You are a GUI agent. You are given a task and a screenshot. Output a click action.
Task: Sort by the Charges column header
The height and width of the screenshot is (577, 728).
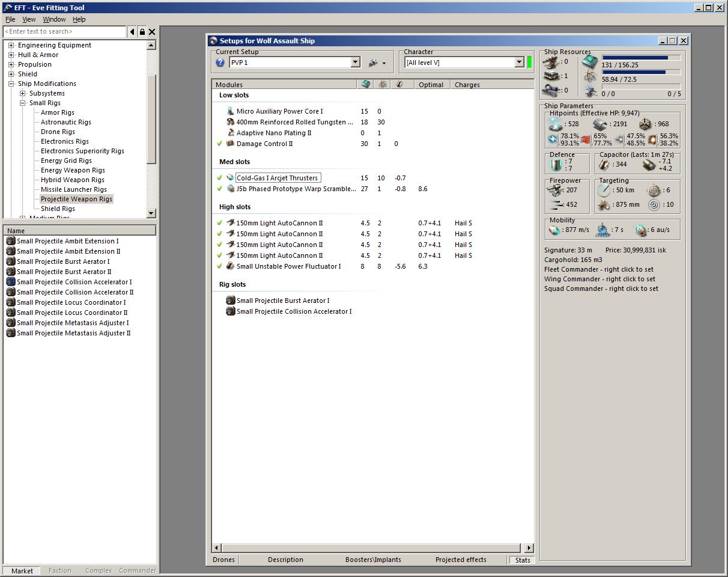tap(492, 84)
